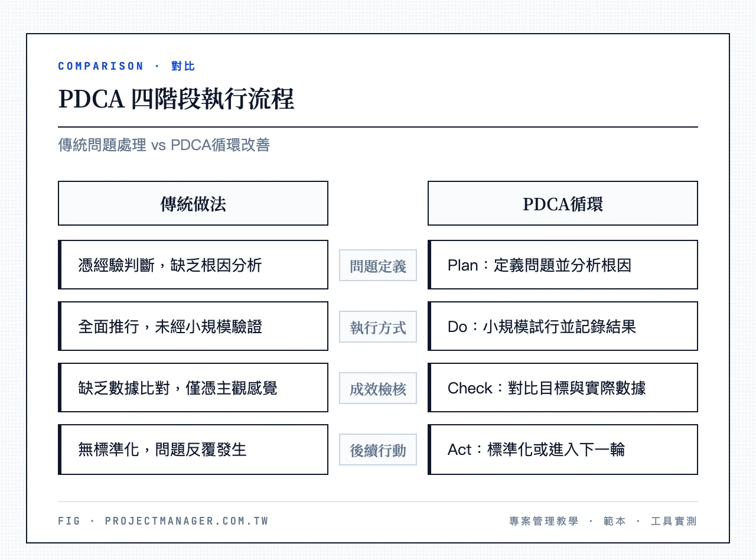Screen dimensions: 756x560
Task: Click the "缺乏數據比對，僅憑主觀感覺" box
Action: pyautogui.click(x=193, y=388)
